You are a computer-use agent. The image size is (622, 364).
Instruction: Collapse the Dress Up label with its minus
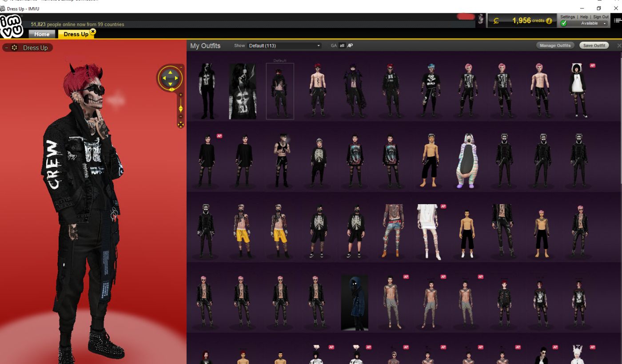click(6, 47)
